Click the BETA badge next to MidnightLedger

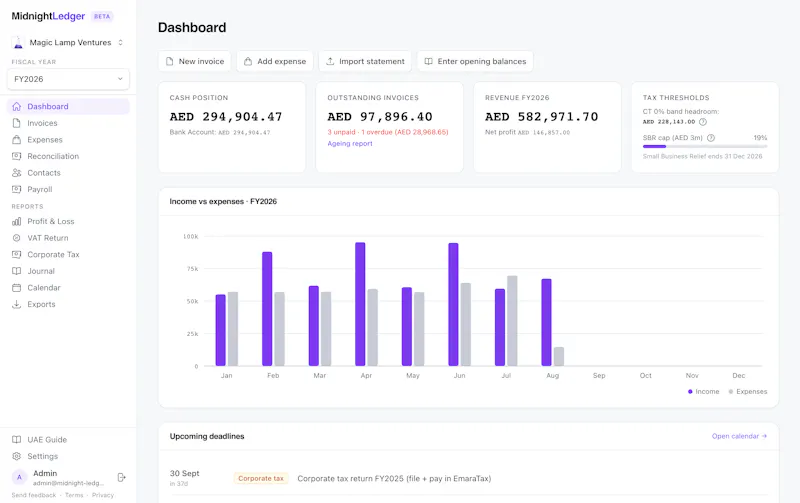point(102,16)
